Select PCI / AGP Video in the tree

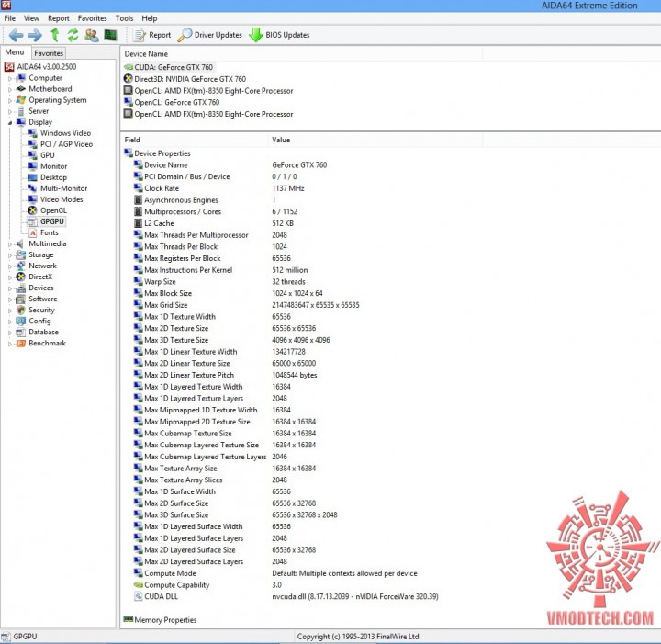click(66, 144)
